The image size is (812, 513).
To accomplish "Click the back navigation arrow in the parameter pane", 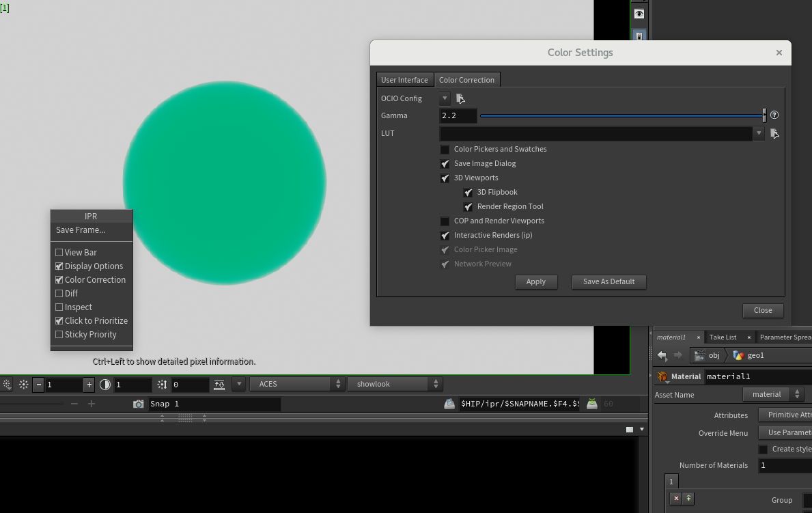I will click(x=662, y=355).
